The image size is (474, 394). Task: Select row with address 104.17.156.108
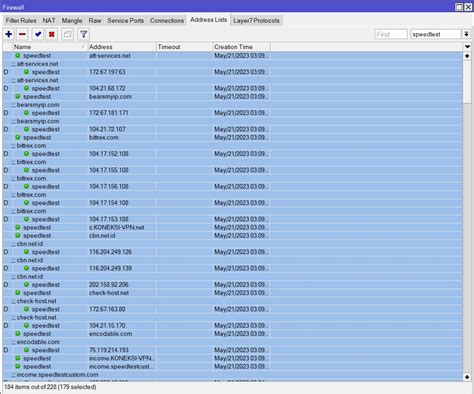(232, 187)
